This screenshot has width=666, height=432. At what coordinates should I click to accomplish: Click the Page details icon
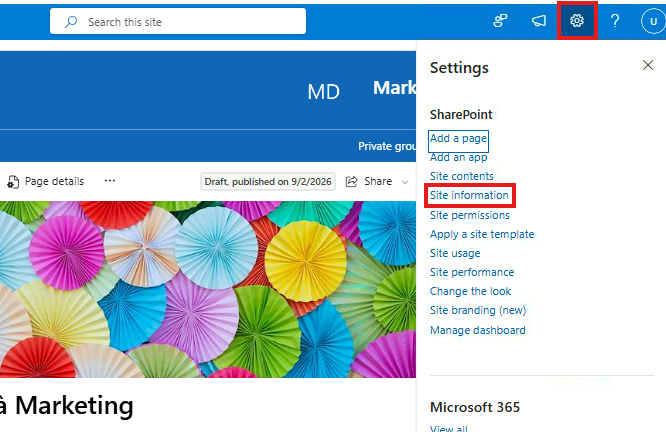click(13, 182)
